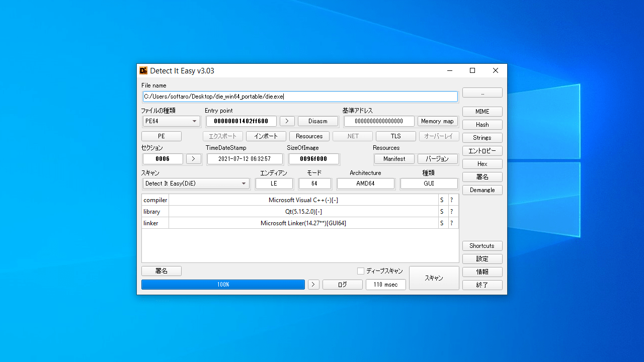
Task: Open the Hex viewer
Action: pyautogui.click(x=482, y=164)
